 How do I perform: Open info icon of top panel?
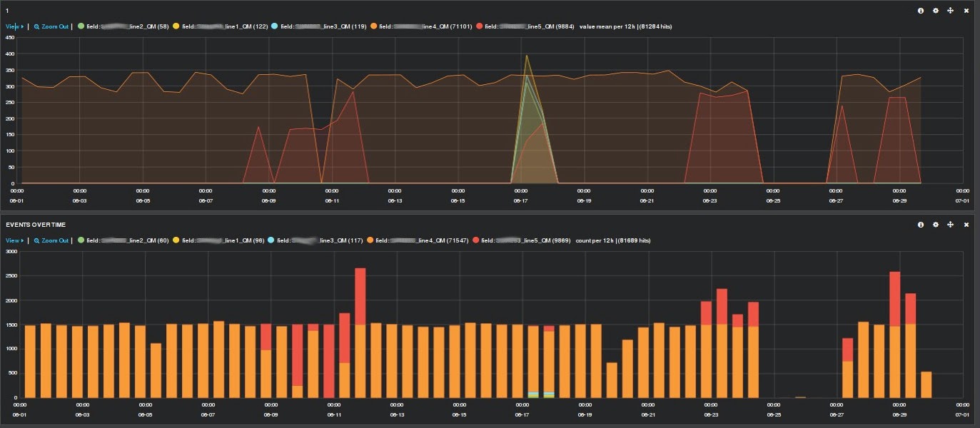(921, 11)
